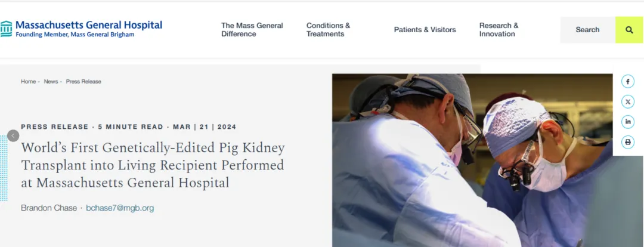
Task: Click author name Brandon Chase
Action: [x=49, y=208]
